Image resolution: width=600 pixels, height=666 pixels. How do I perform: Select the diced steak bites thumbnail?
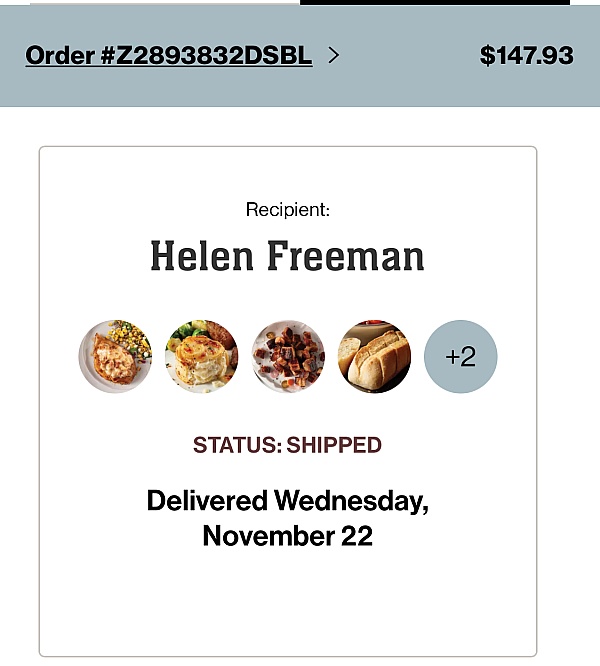coord(288,357)
